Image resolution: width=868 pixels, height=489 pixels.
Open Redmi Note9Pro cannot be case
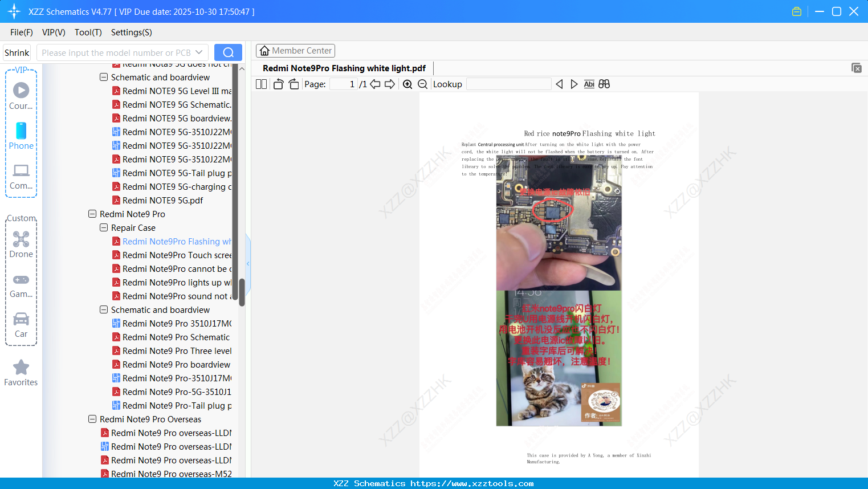[x=172, y=269]
